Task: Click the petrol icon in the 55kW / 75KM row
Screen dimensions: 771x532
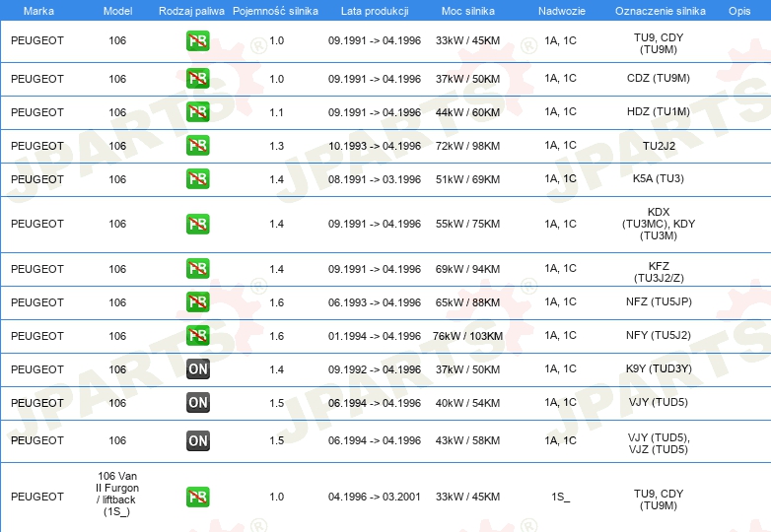Action: point(197,224)
